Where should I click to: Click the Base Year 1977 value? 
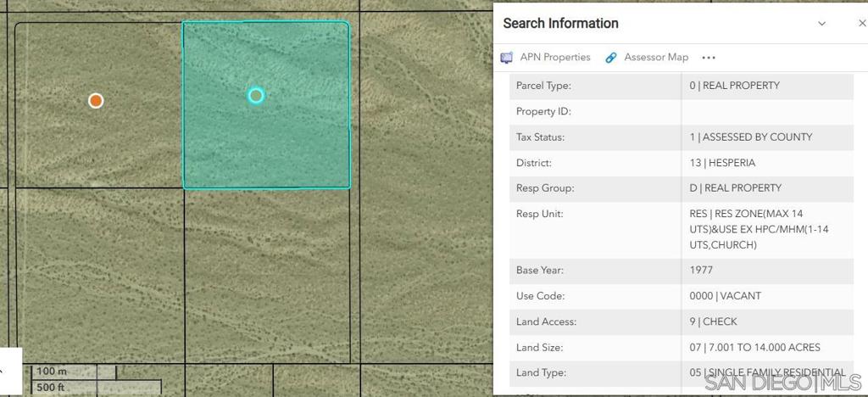pyautogui.click(x=701, y=271)
